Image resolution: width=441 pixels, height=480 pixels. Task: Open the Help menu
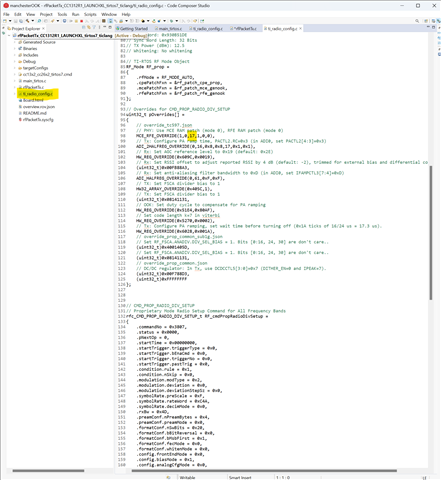point(126,14)
